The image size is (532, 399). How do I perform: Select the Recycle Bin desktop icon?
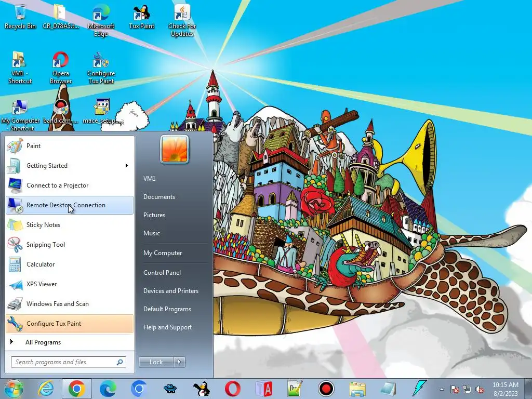click(20, 17)
